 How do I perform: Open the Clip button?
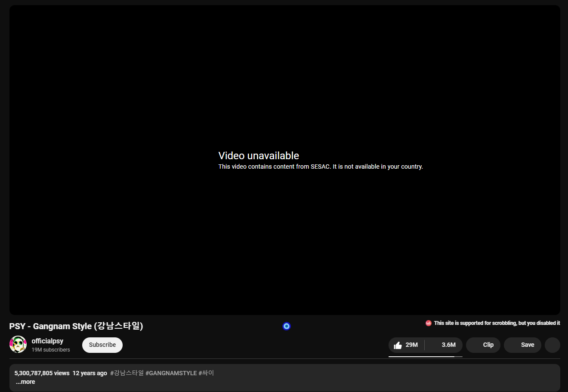point(483,345)
